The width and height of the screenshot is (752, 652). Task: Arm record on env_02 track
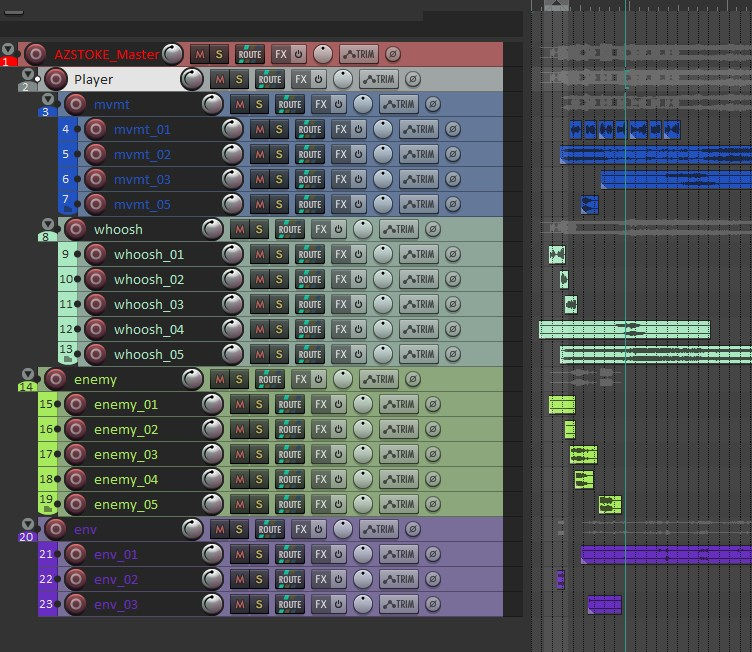click(75, 579)
